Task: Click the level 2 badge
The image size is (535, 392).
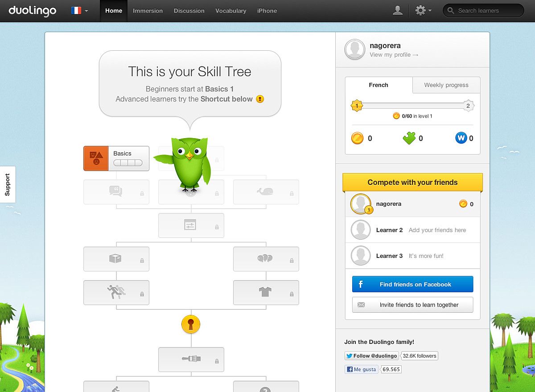Action: (x=468, y=106)
